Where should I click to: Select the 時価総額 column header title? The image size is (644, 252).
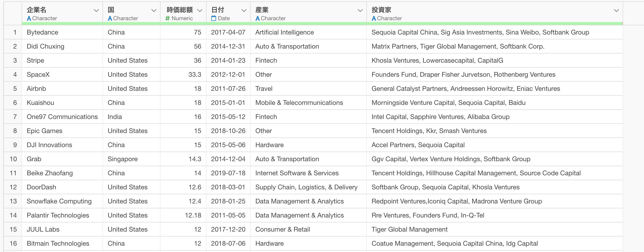[x=180, y=10]
